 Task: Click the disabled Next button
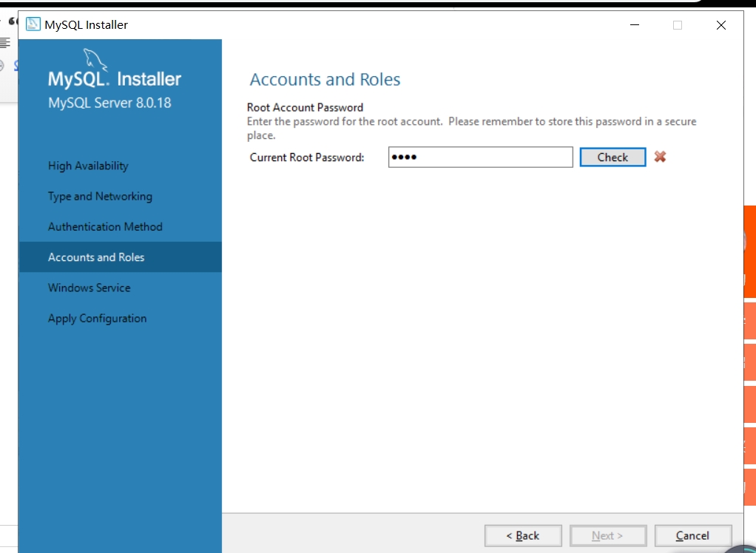(608, 536)
